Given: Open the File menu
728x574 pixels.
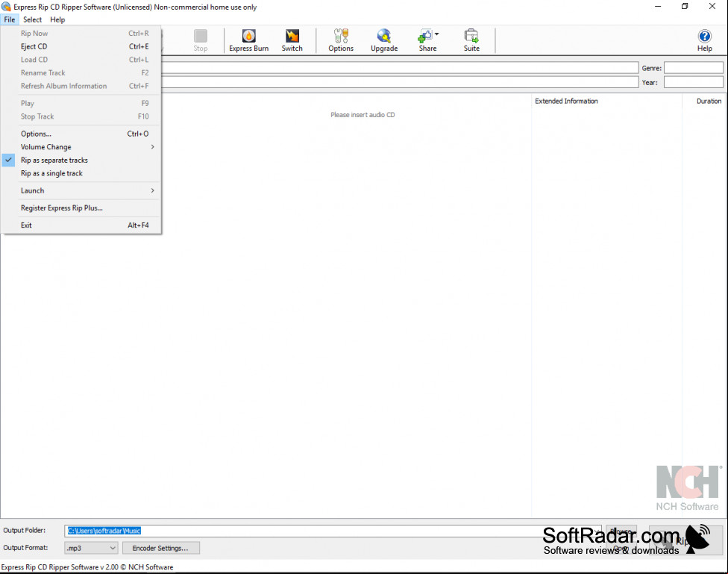Looking at the screenshot, I should pyautogui.click(x=9, y=19).
